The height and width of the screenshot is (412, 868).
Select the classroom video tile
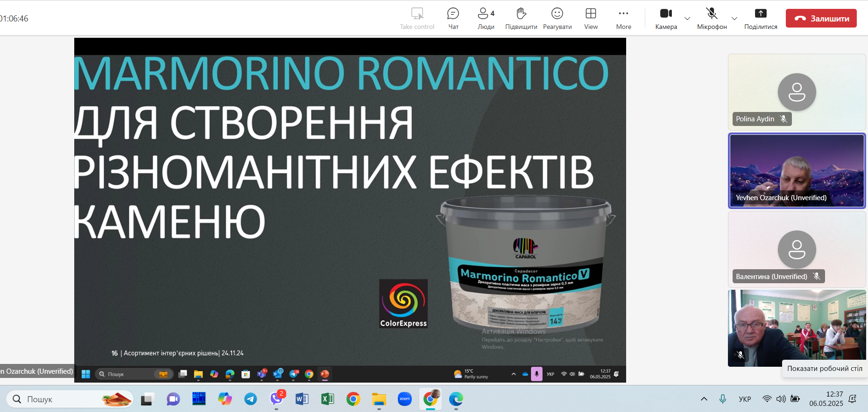point(797,328)
